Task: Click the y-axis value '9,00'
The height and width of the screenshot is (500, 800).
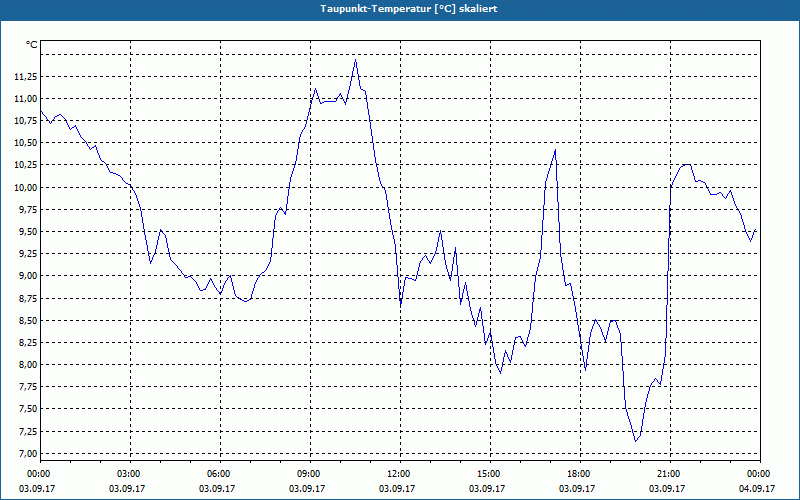Action: pos(27,276)
